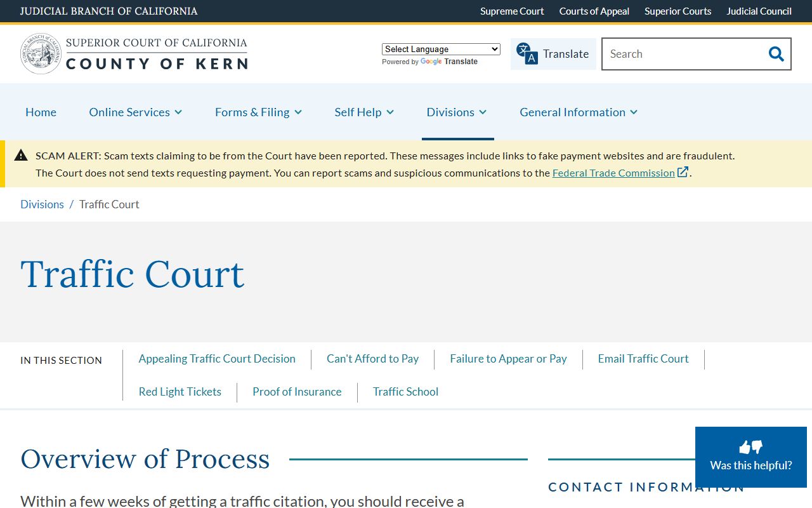The width and height of the screenshot is (812, 508).
Task: Open the Superior Courts link
Action: pyautogui.click(x=678, y=11)
